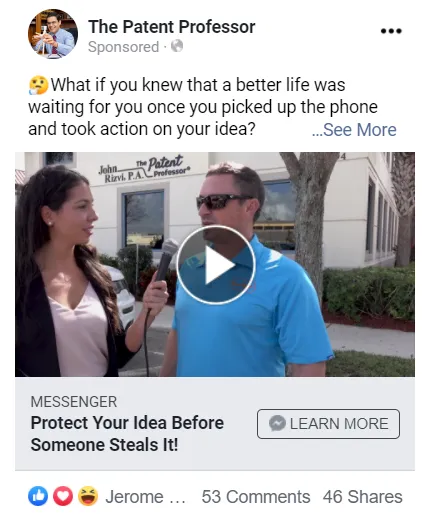Click the Messenger icon in Learn More
The image size is (423, 515).
point(277,423)
